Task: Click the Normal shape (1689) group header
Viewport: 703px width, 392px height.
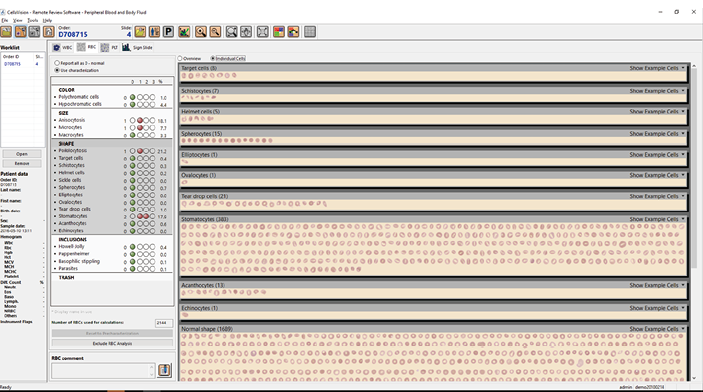Action: click(x=433, y=329)
